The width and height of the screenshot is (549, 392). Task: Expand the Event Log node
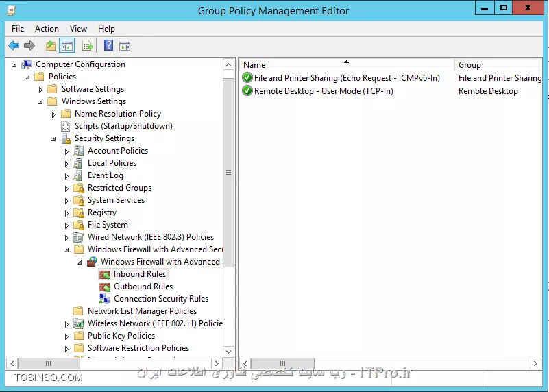click(66, 176)
